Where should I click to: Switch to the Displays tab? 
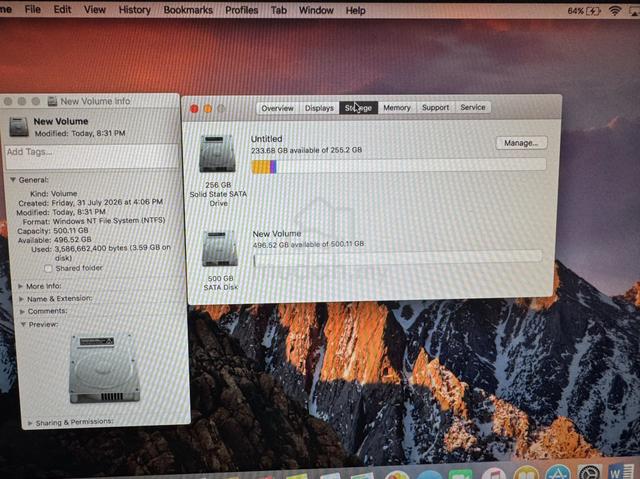[x=319, y=108]
